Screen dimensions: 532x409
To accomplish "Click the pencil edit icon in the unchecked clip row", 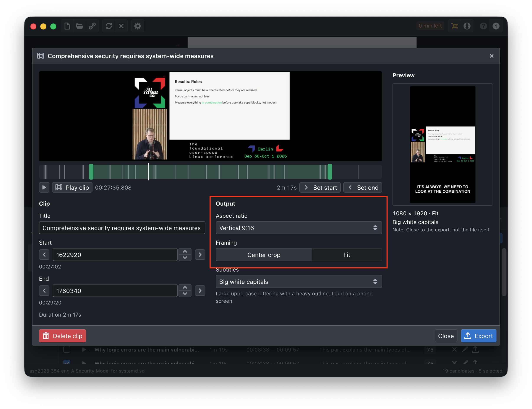I will (465, 350).
